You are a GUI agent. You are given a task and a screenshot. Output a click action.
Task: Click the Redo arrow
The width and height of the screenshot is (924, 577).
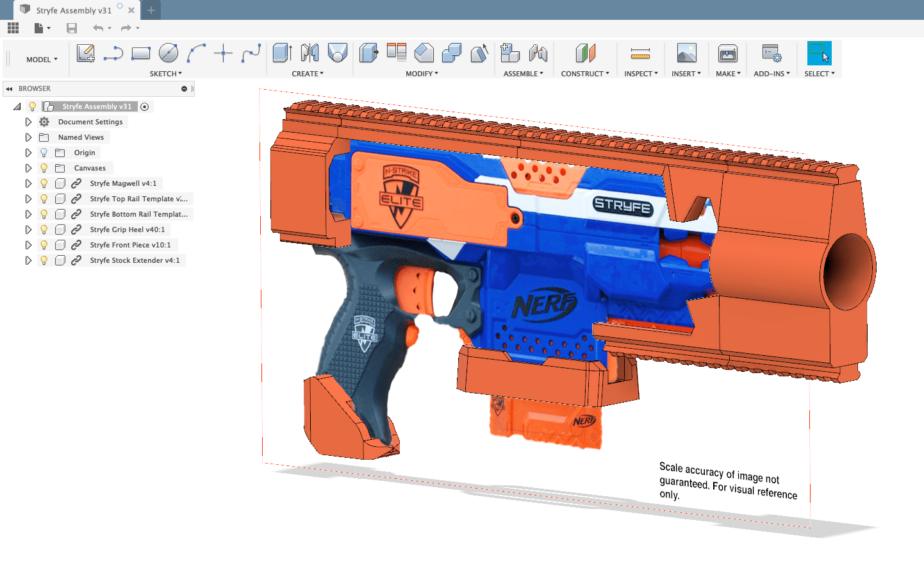tap(126, 28)
